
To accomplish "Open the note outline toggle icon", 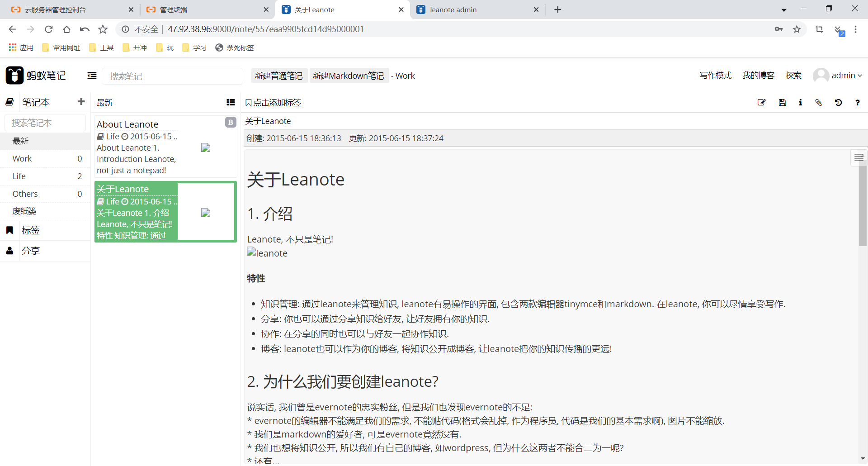I will point(859,157).
